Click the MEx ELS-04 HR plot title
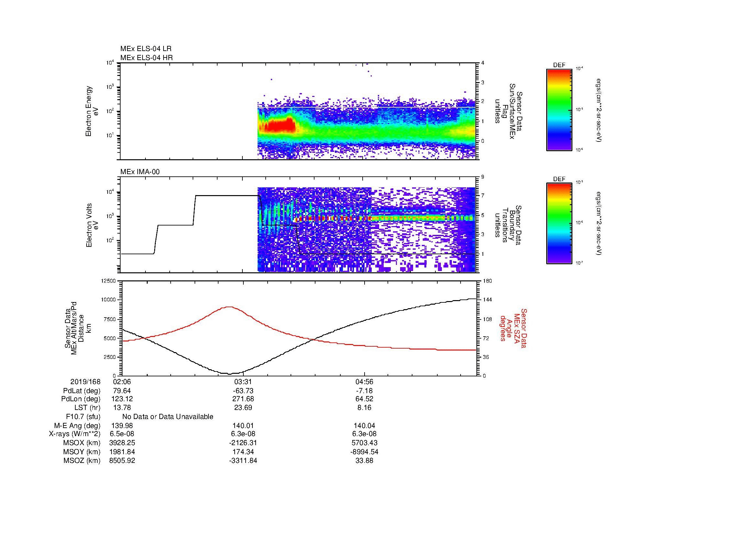756x534 pixels. point(146,58)
